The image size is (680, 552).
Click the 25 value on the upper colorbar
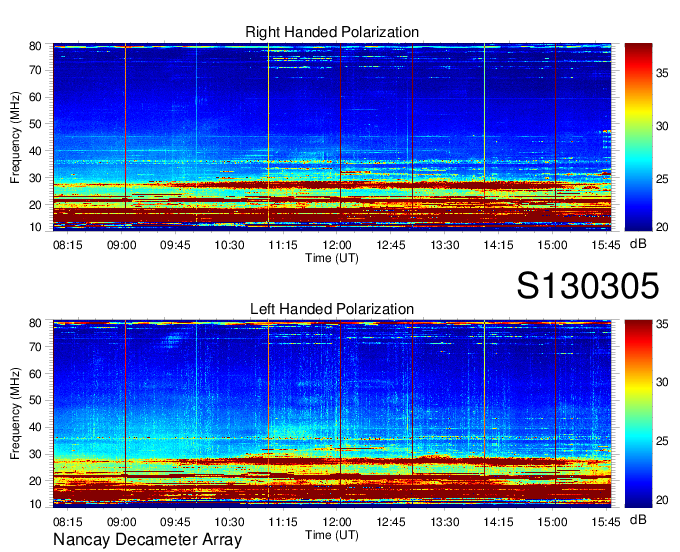[x=662, y=179]
